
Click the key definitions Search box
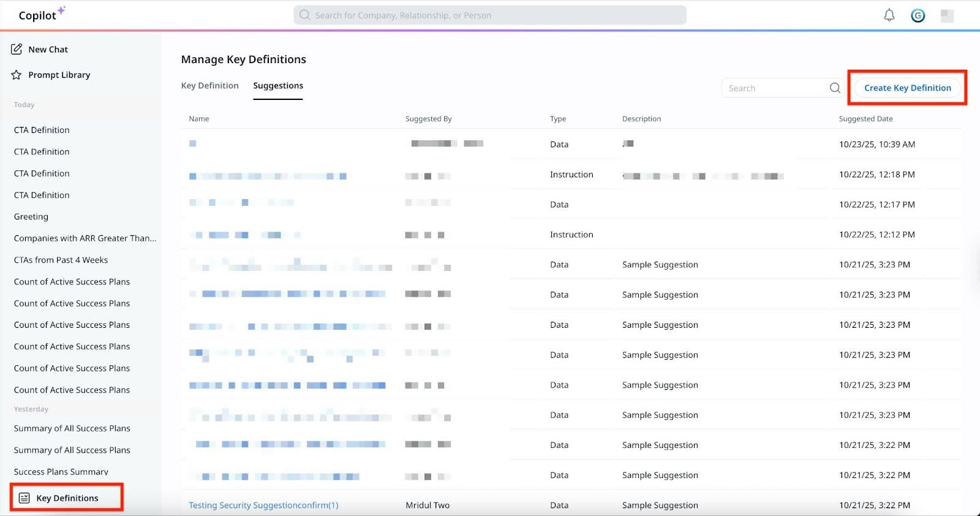tap(775, 88)
